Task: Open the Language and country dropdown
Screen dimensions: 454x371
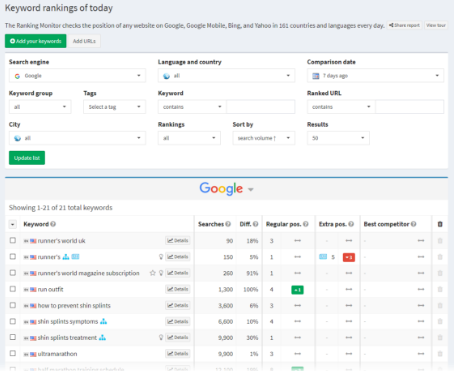Action: pos(226,76)
